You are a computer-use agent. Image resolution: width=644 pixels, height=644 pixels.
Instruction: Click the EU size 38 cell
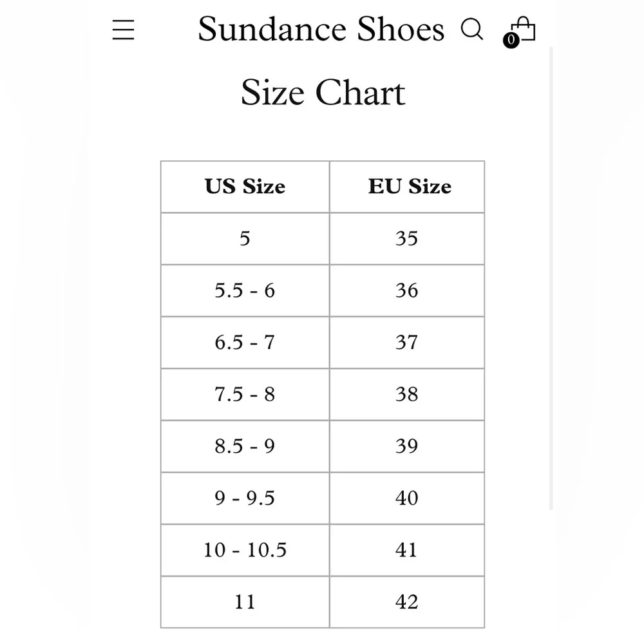(x=407, y=394)
